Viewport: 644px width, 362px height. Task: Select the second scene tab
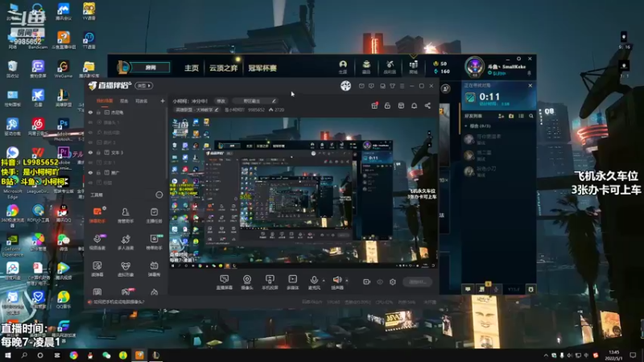[x=124, y=101]
